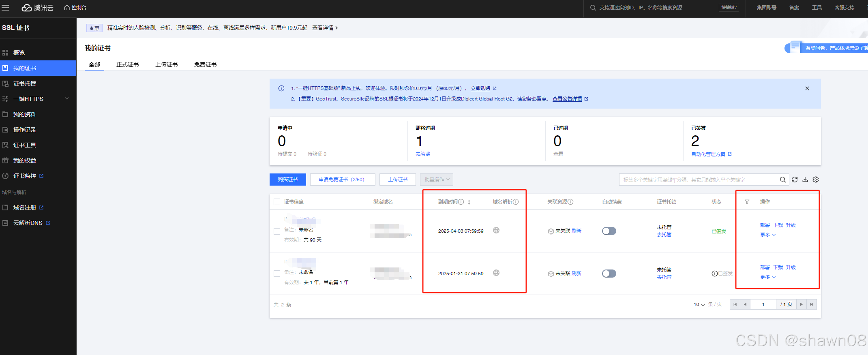This screenshot has height=355, width=868.
Task: Click the DNS globe icon for 2025-01-31 row
Action: point(496,273)
